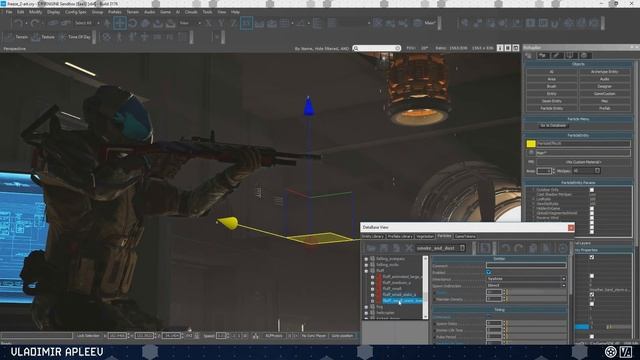Open the first RollupBar objects tab icon
Screen dimensions: 640x360
529,56
